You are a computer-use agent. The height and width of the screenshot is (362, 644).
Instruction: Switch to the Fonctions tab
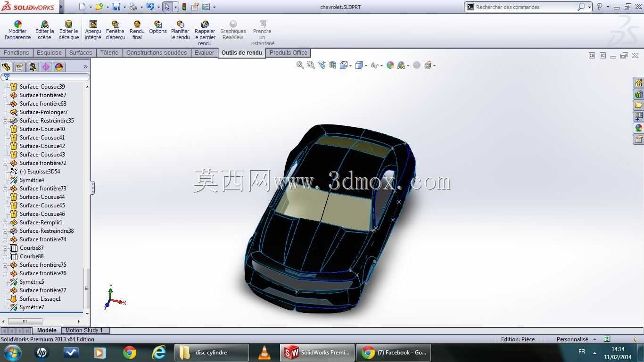pos(17,53)
